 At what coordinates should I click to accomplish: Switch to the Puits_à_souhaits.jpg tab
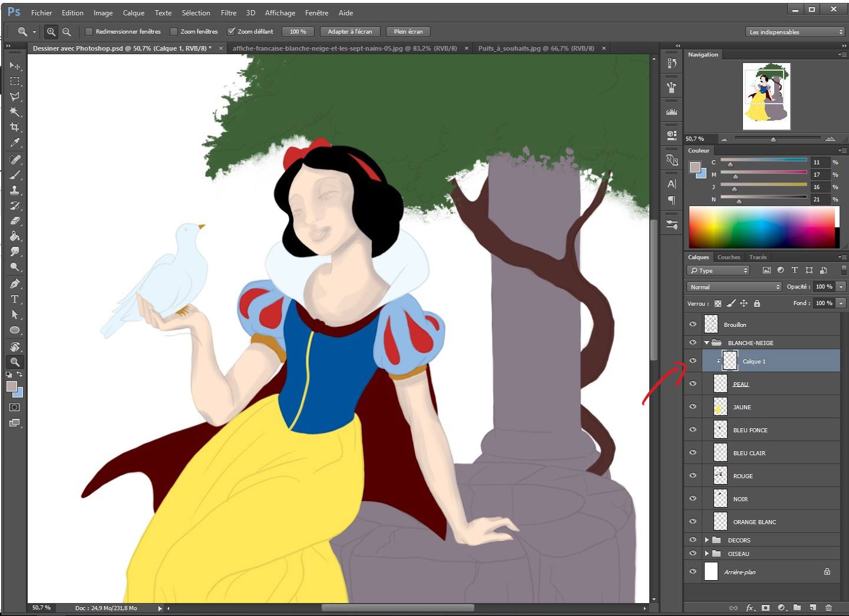(537, 48)
